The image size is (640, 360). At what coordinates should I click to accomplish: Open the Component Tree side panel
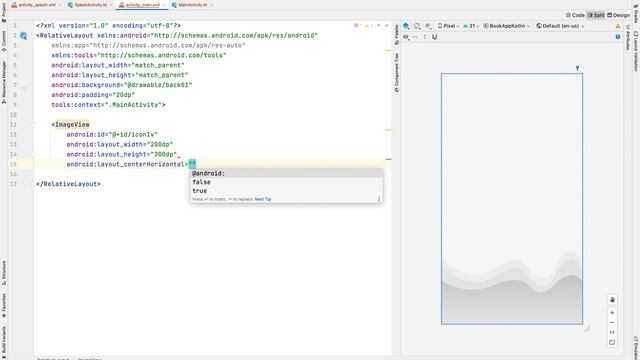396,72
